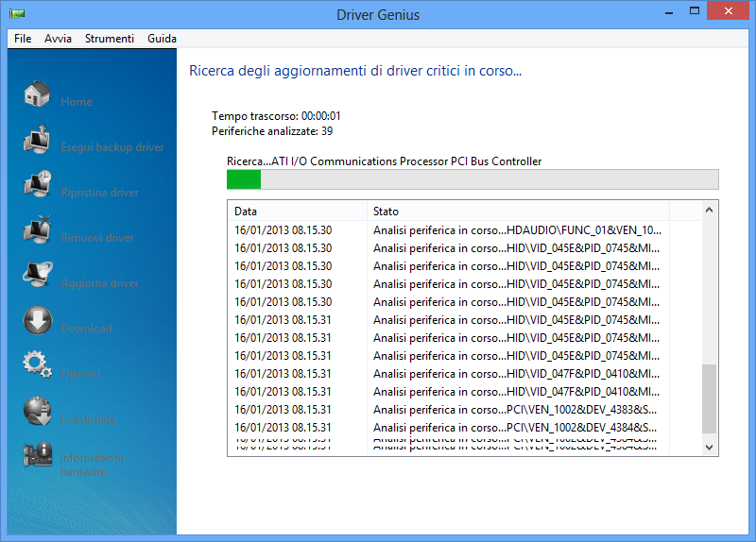Click the Opzioni gears icon
The height and width of the screenshot is (542, 756).
click(38, 365)
